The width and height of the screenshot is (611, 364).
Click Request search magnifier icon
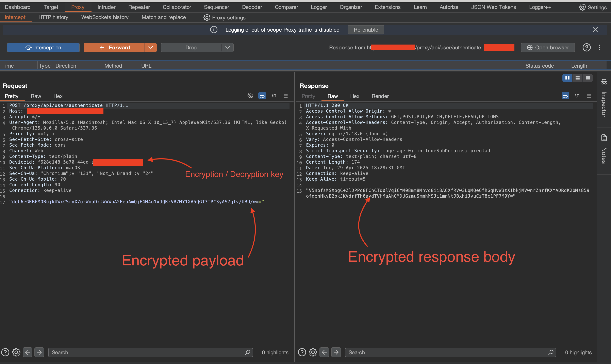247,352
